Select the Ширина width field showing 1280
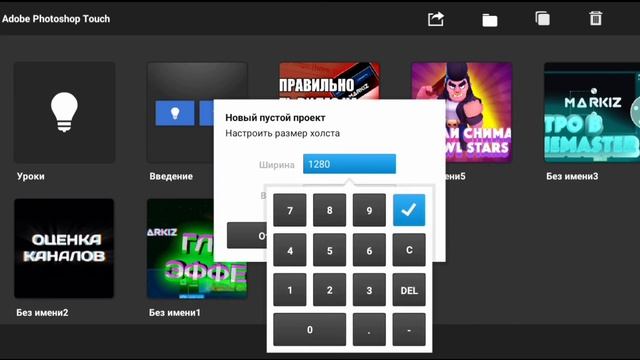 pos(349,164)
